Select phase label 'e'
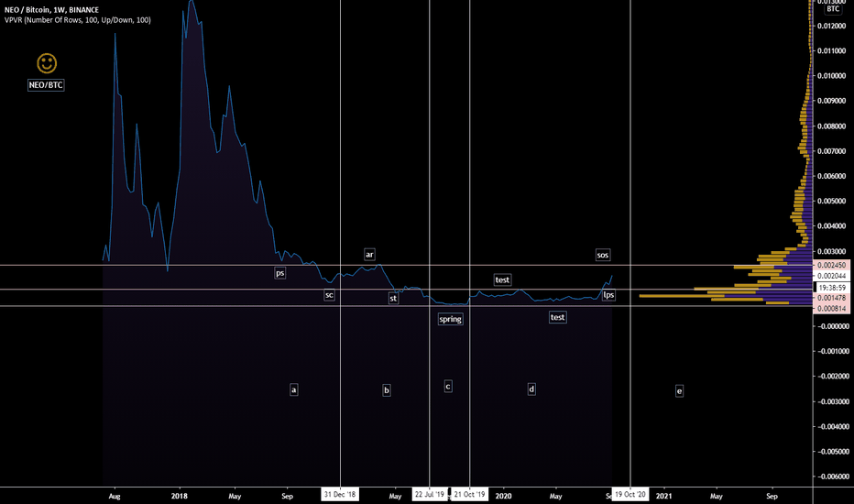This screenshot has height=504, width=854. 679,390
